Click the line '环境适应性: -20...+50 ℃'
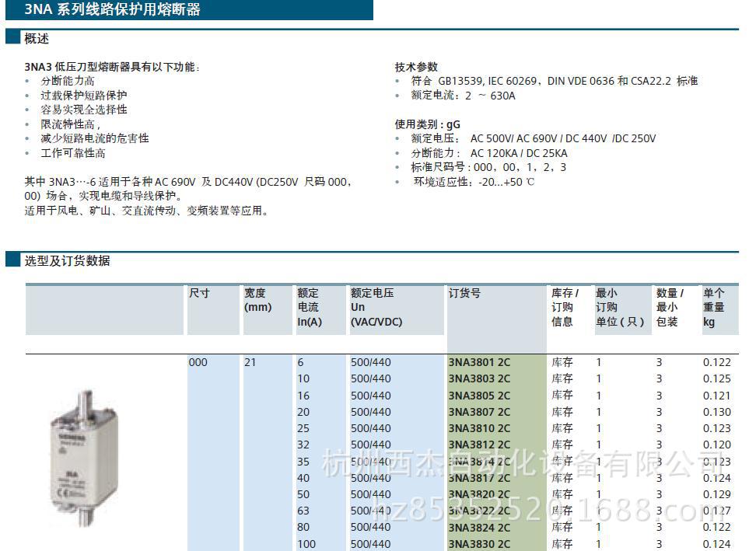Screen dimensions: 756x551 474,182
